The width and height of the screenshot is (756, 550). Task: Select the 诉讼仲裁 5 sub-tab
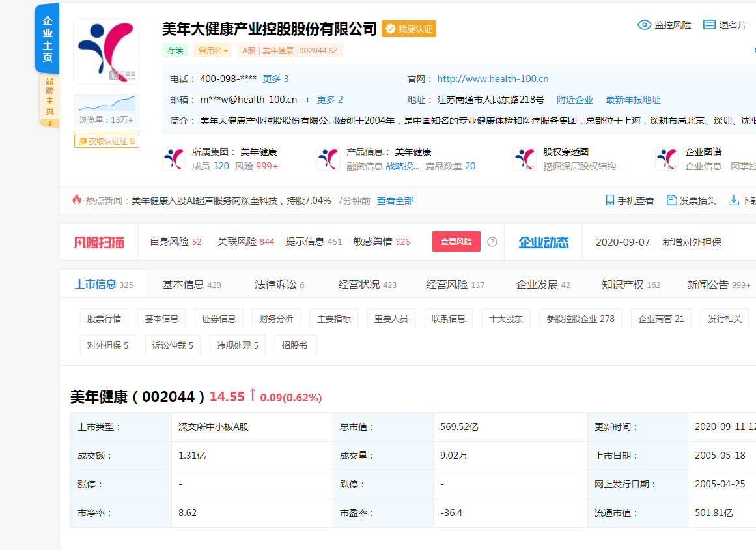[173, 345]
